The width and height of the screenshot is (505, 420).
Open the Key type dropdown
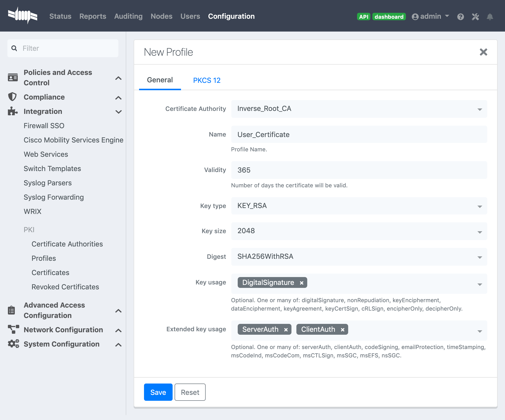pos(480,206)
